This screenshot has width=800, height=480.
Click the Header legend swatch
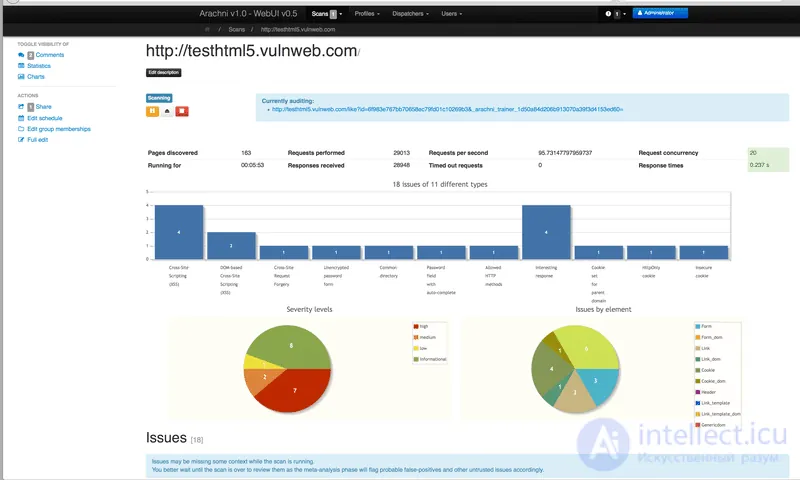click(x=697, y=392)
